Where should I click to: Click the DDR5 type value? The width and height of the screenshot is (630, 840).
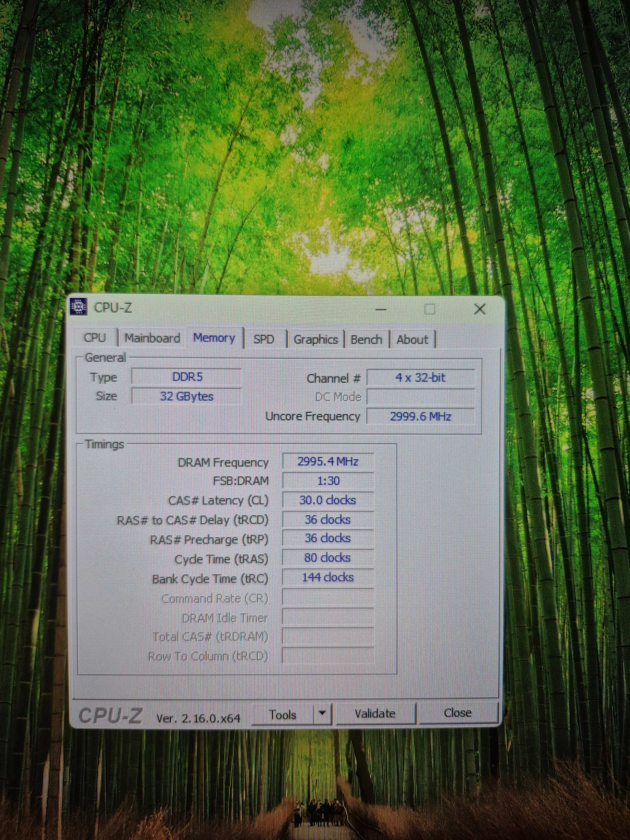(187, 377)
